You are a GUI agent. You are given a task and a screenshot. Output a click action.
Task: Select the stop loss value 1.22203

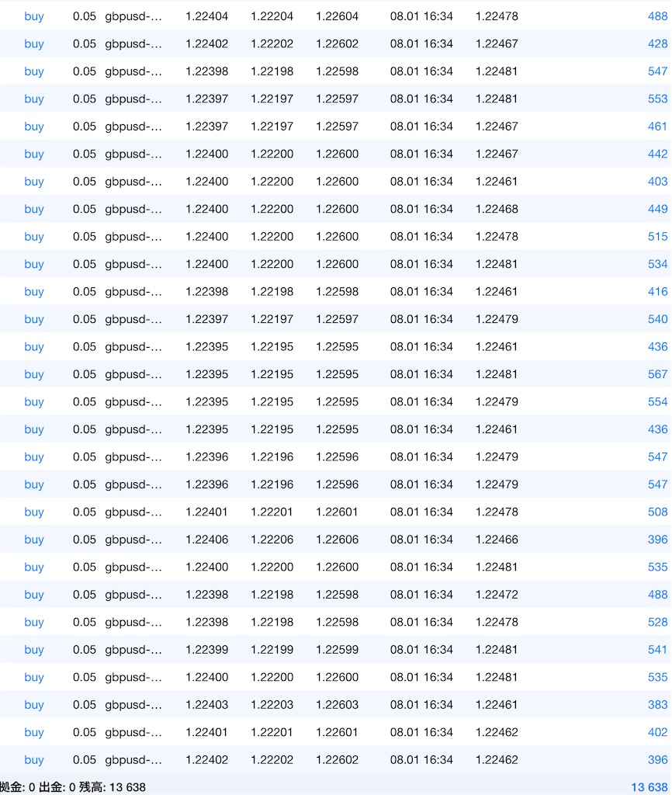[272, 705]
